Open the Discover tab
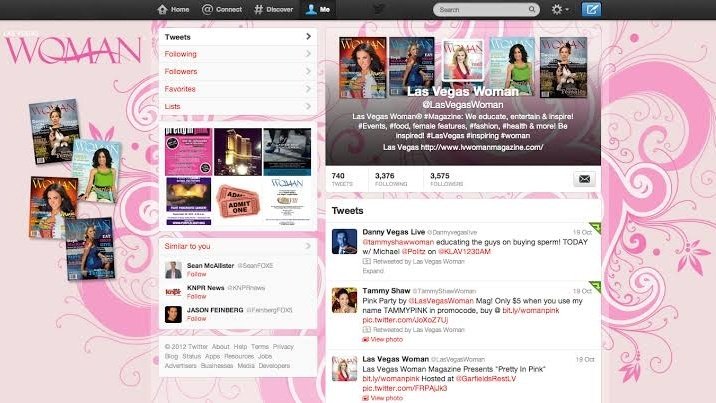The width and height of the screenshot is (716, 403). [274, 9]
